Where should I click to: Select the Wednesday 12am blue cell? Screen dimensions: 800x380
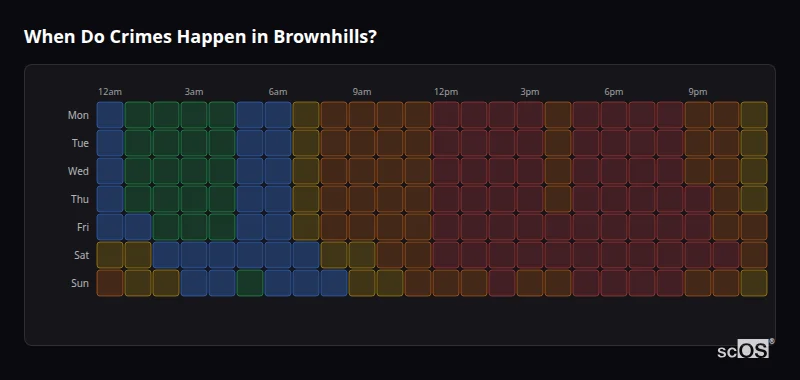(110, 171)
